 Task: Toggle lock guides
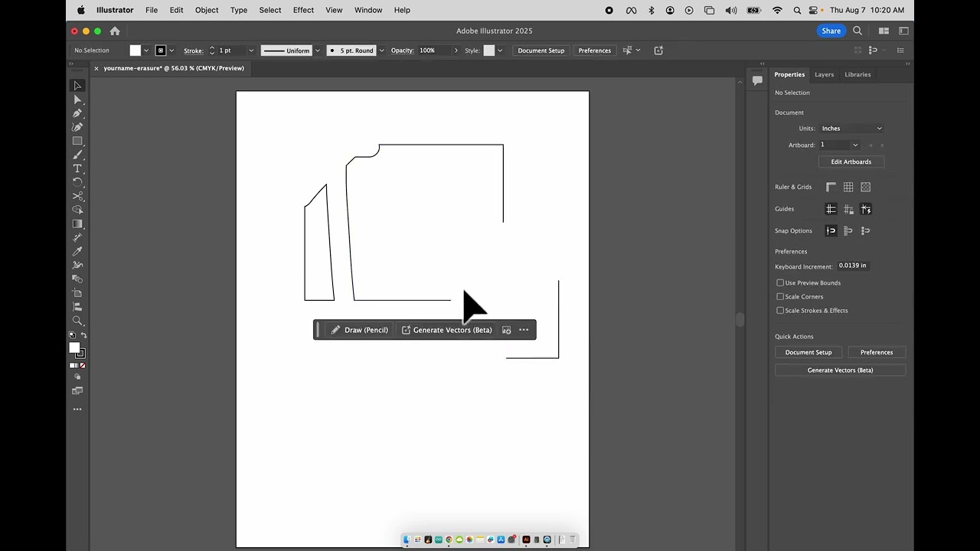848,209
